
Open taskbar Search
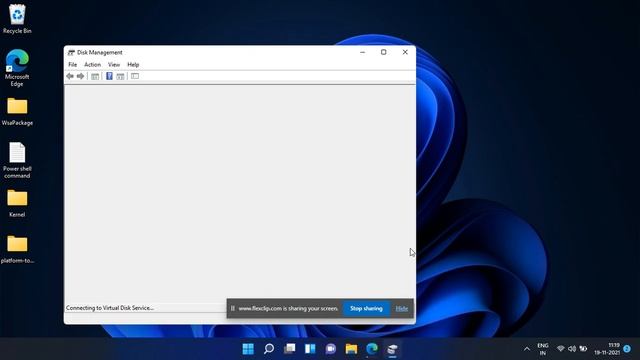point(269,349)
